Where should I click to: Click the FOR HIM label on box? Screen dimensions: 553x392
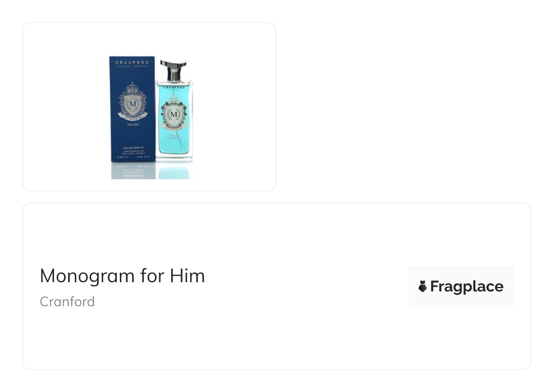[x=133, y=125]
